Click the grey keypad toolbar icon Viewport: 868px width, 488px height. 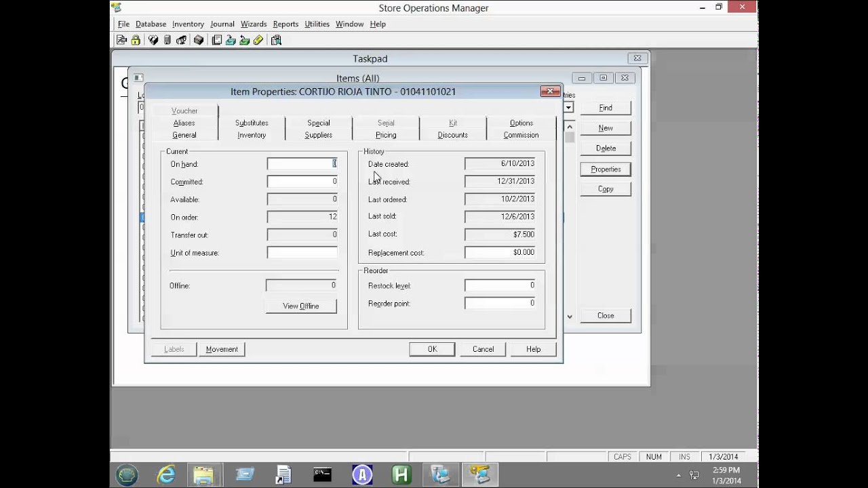click(x=167, y=41)
